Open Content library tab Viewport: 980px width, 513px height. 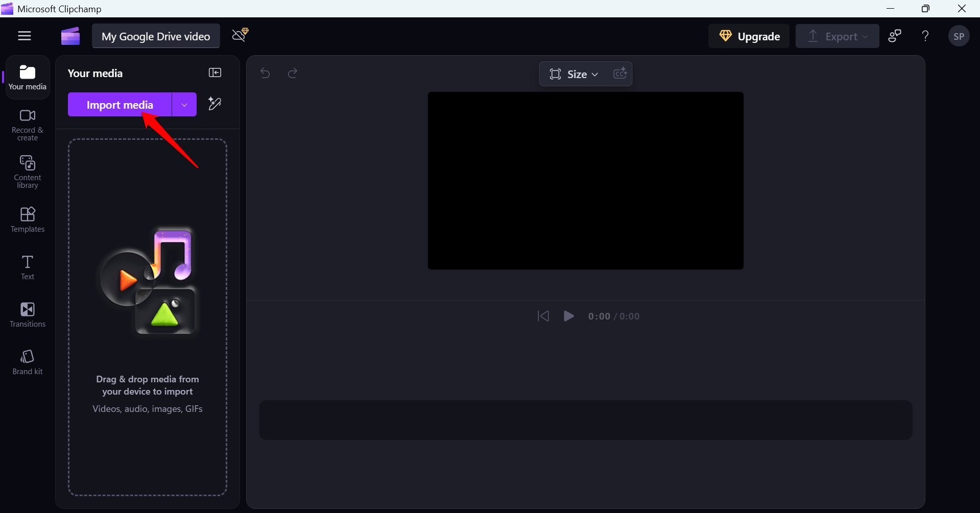[x=28, y=172]
